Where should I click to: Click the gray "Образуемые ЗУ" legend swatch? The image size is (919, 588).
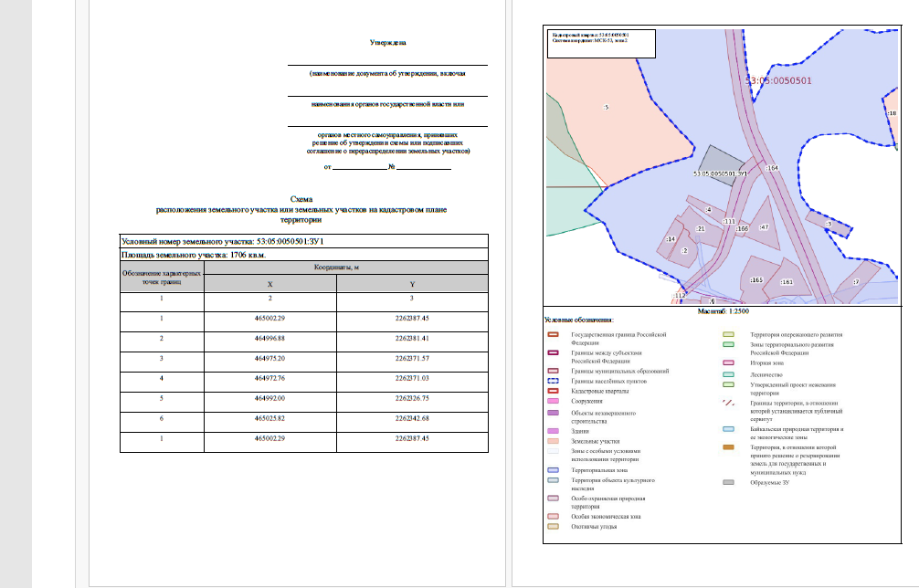coord(728,483)
